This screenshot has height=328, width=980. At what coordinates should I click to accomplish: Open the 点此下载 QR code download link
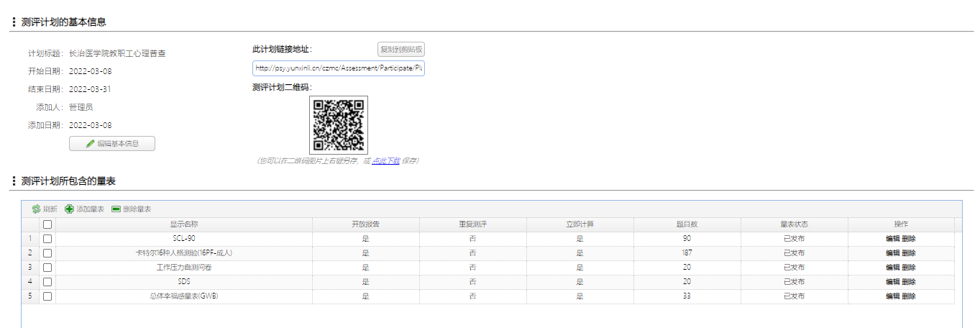click(x=385, y=161)
